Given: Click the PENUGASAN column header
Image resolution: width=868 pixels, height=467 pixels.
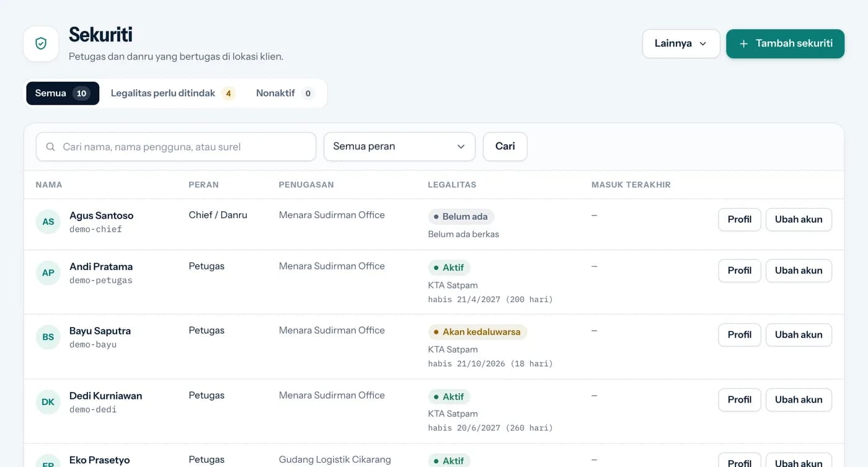Looking at the screenshot, I should [306, 185].
